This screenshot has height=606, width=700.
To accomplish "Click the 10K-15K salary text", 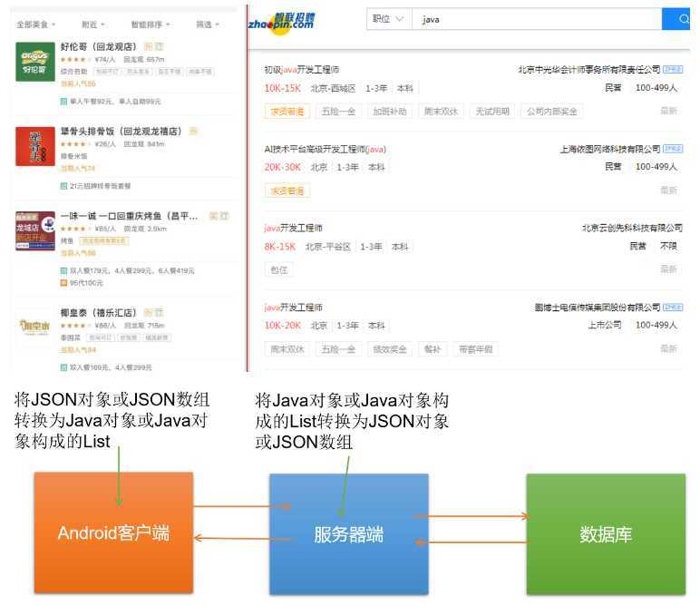I will tap(283, 88).
